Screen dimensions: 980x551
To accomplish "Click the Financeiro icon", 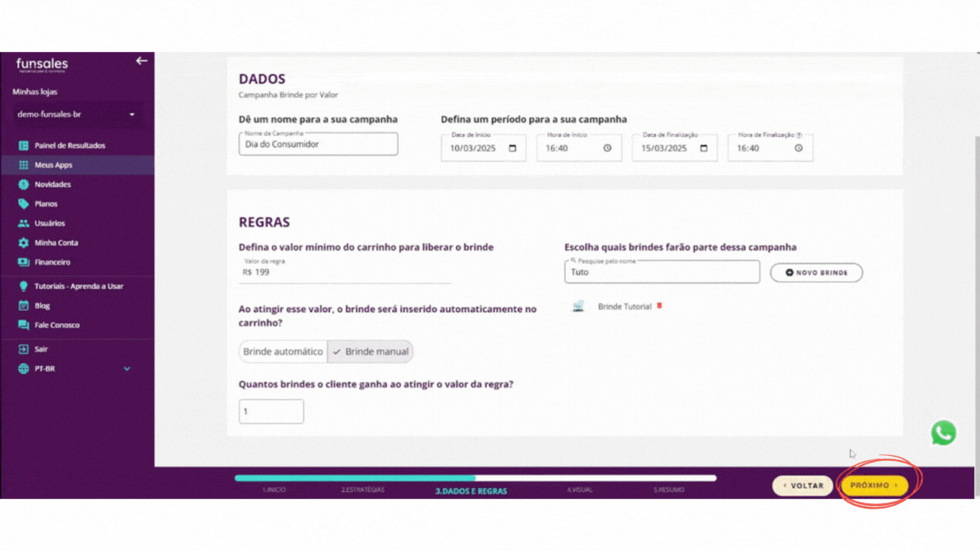I will [x=23, y=262].
